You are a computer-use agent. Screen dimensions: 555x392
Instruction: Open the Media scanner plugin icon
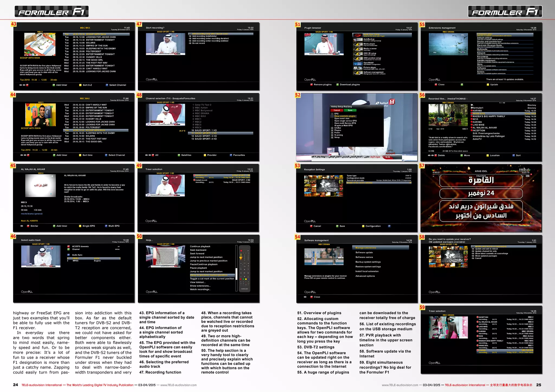[358, 49]
